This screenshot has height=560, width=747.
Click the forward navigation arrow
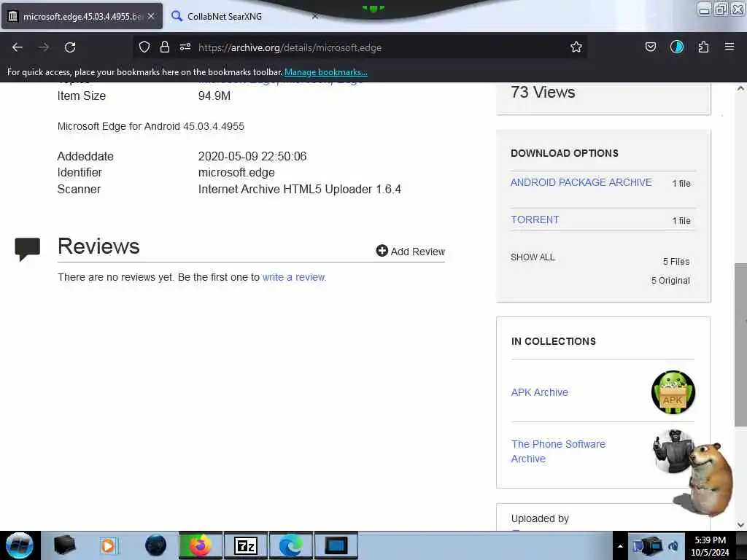(x=44, y=47)
